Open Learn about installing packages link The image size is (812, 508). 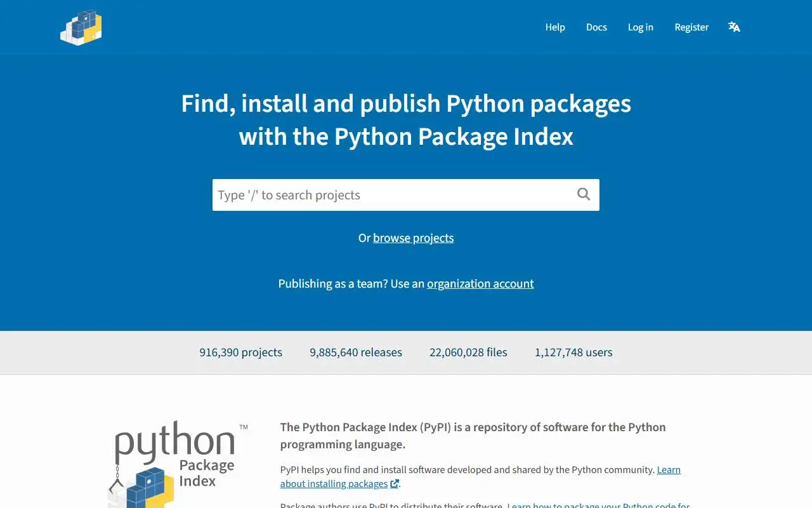[x=480, y=477]
